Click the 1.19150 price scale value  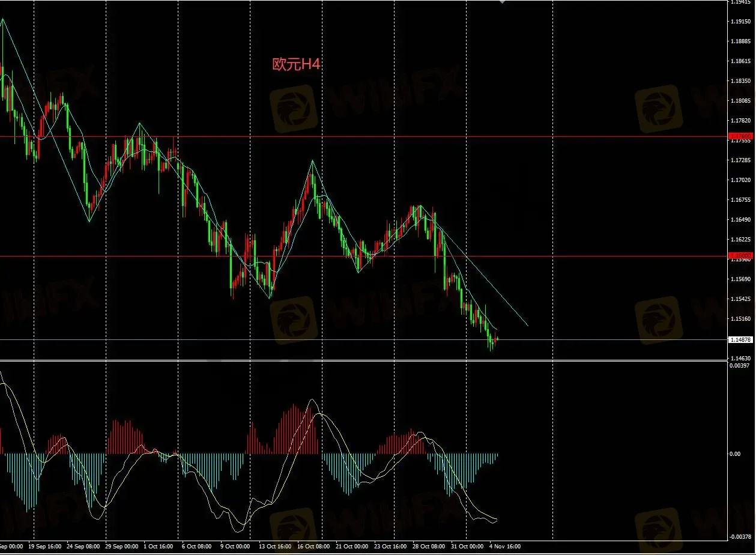click(x=740, y=22)
